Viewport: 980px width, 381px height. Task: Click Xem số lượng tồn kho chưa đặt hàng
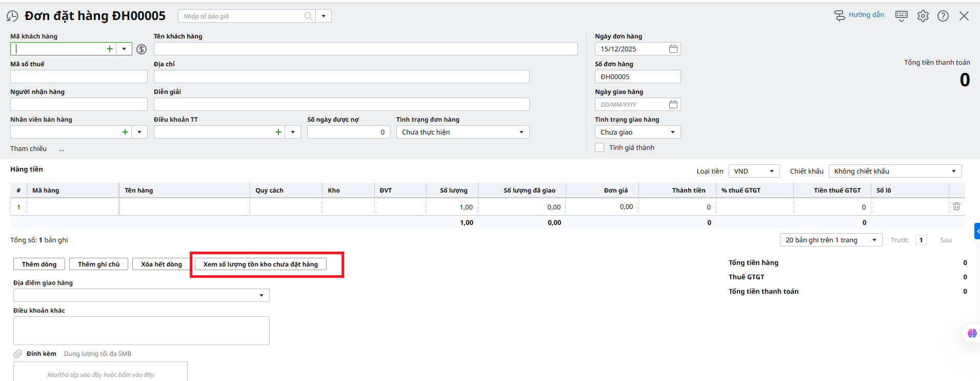click(261, 264)
